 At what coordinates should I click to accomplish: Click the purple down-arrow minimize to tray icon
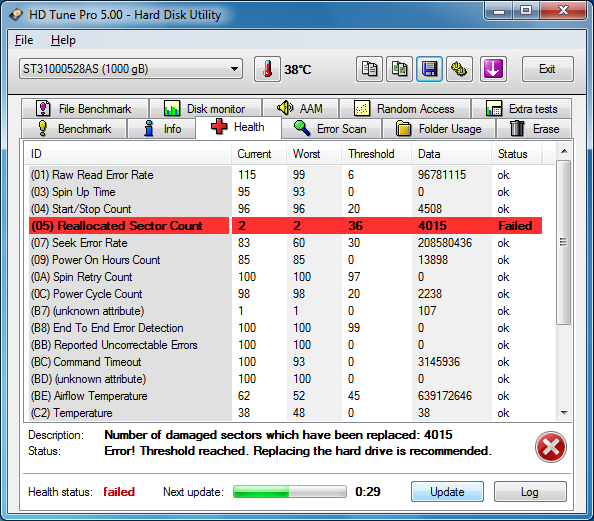click(493, 69)
